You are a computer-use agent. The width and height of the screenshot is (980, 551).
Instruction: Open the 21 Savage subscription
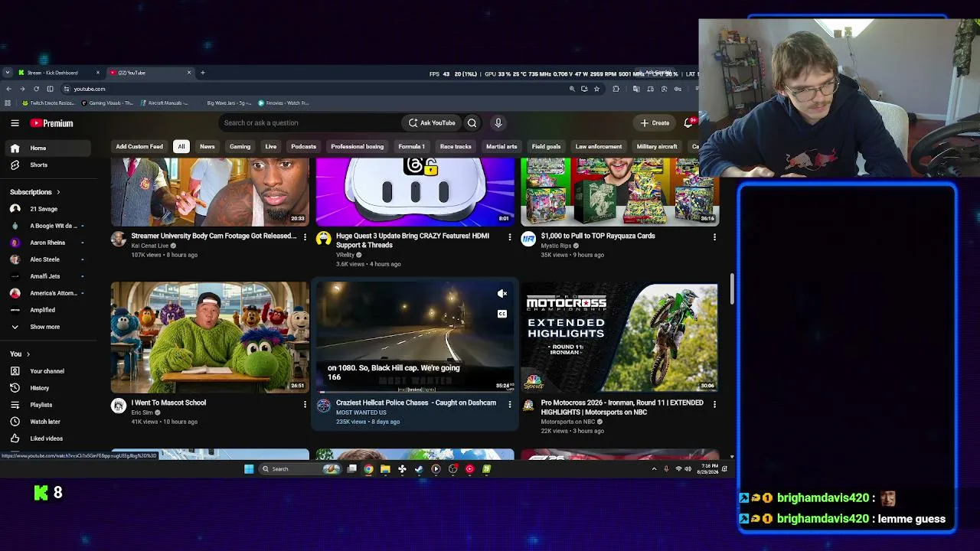click(43, 209)
